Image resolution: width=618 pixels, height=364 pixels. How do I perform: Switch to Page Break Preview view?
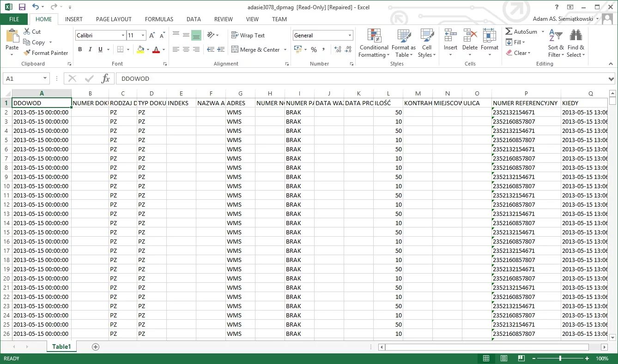521,358
